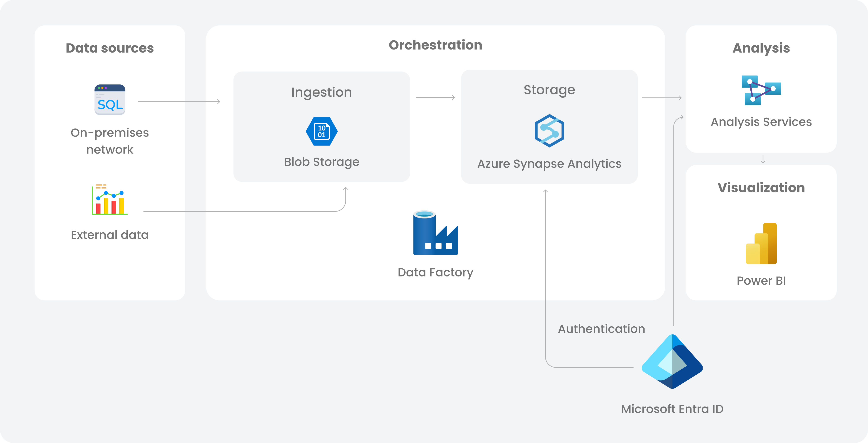Click the Blob Storage hexagon icon
The width and height of the screenshot is (868, 443).
pyautogui.click(x=322, y=131)
